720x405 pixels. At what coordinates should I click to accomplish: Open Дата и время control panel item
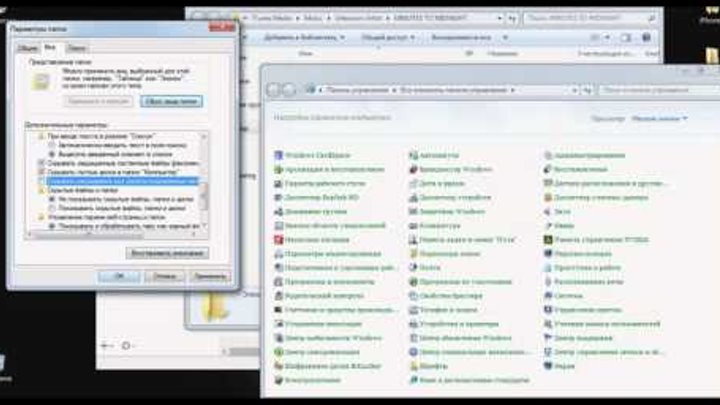coord(412,184)
